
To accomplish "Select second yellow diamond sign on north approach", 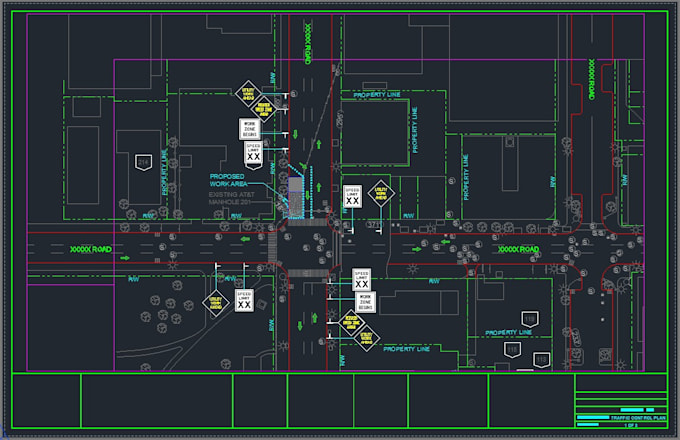I will 263,109.
